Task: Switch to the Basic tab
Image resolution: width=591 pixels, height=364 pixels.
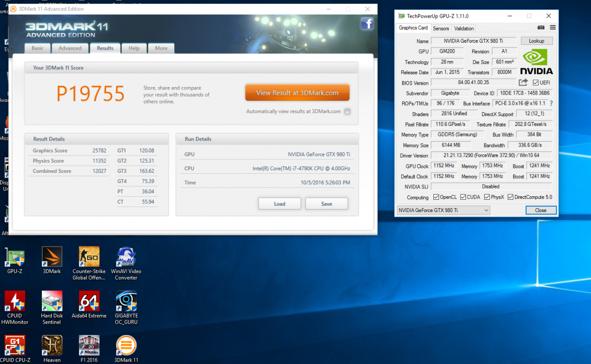Action: pos(37,48)
